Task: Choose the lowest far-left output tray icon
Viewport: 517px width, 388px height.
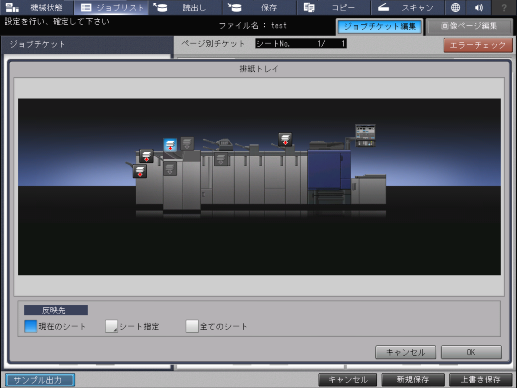Action: pos(140,171)
